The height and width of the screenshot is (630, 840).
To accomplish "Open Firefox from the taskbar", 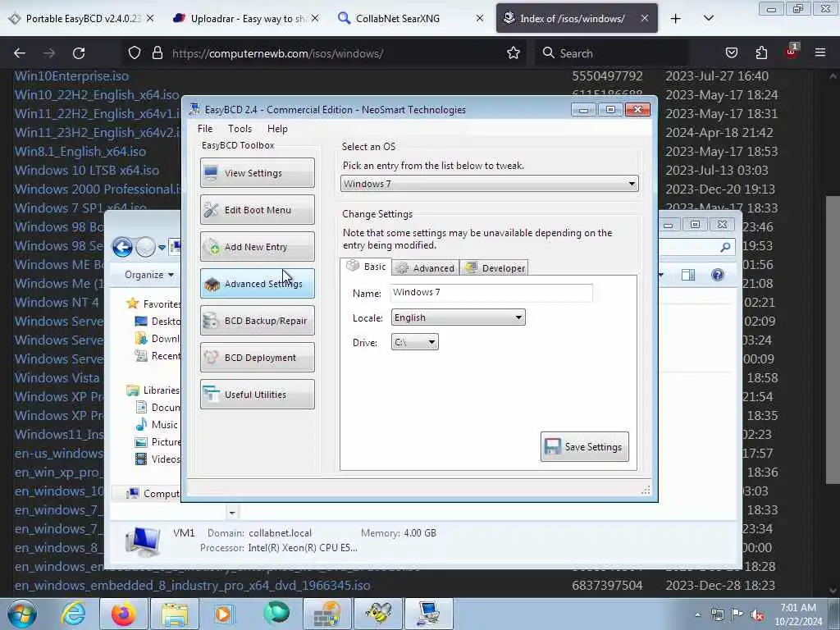I will click(x=123, y=614).
